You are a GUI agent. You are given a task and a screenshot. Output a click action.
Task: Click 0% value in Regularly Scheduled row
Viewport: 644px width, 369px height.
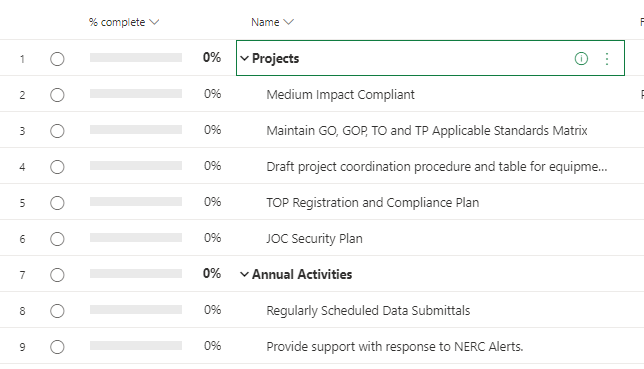tap(212, 310)
